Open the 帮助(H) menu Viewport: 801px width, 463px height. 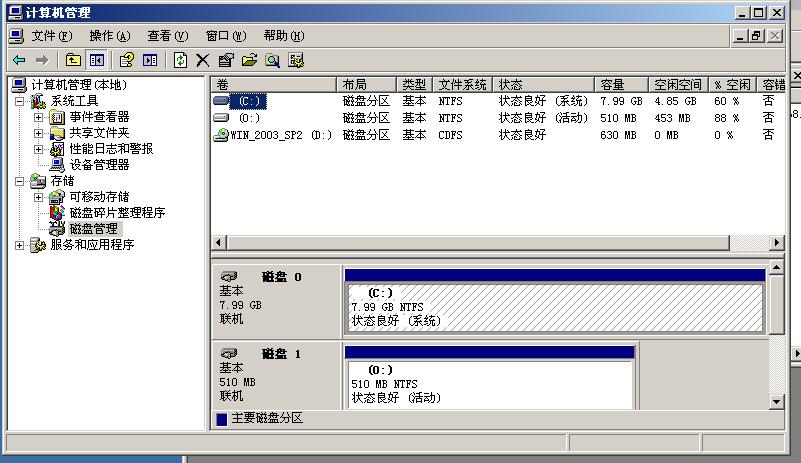284,36
